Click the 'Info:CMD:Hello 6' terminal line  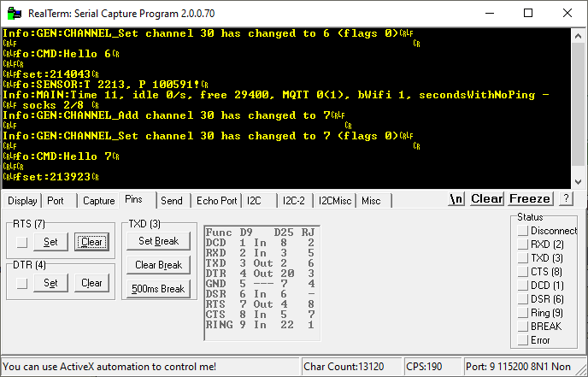[62, 54]
